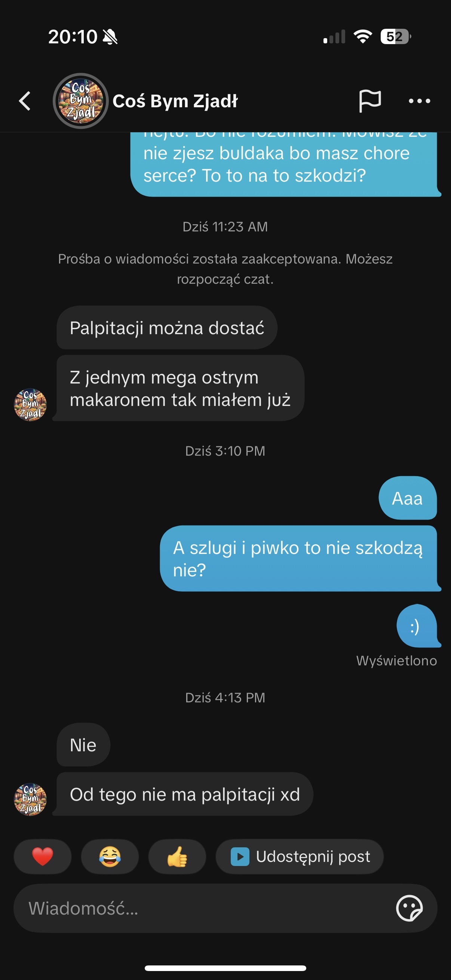
Task: Send the laughing crying emoji reaction
Action: point(110,857)
